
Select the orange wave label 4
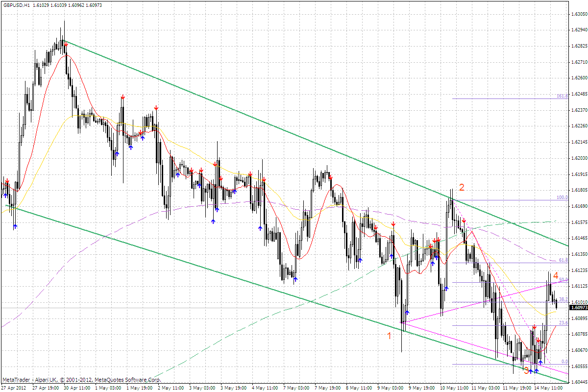(x=556, y=275)
